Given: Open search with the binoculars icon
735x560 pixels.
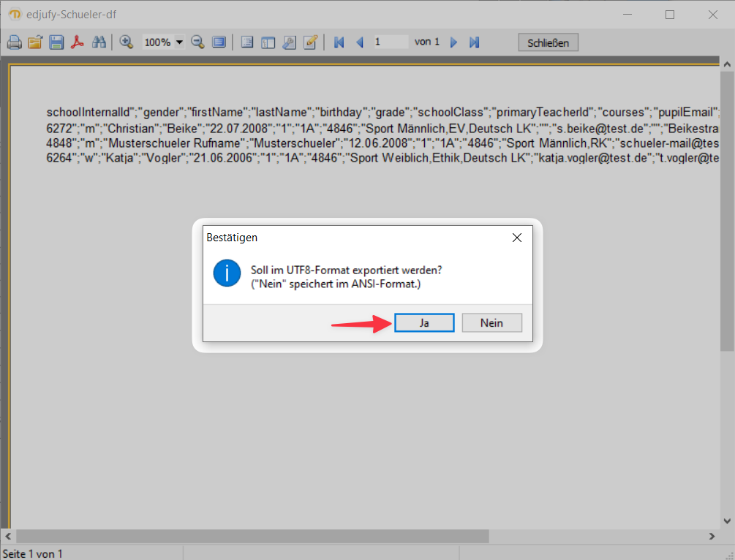Looking at the screenshot, I should [99, 42].
